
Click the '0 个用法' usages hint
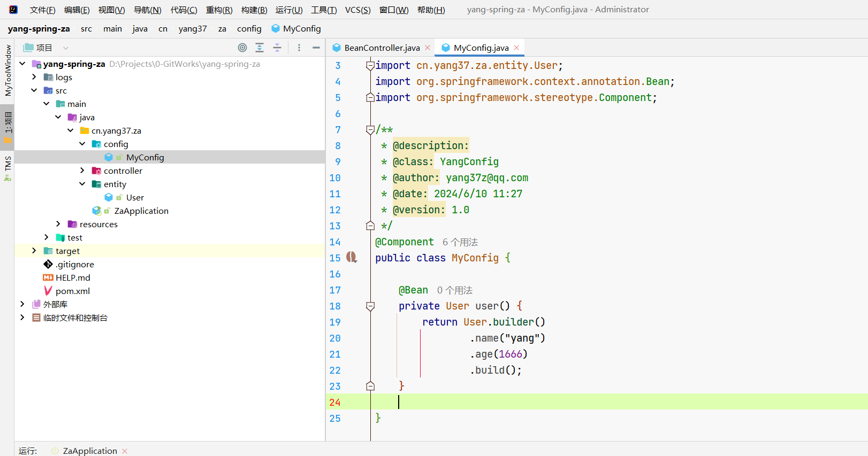click(x=454, y=290)
